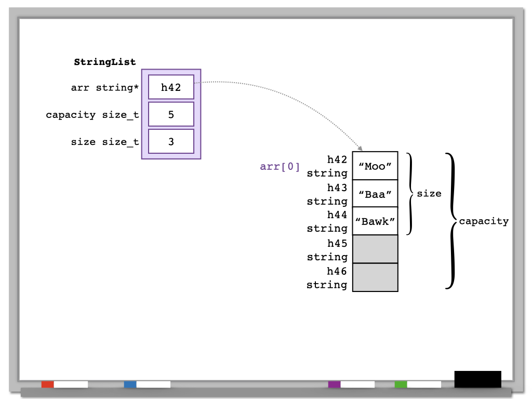Select the capacity curly brace label
532x399 pixels.
(484, 221)
